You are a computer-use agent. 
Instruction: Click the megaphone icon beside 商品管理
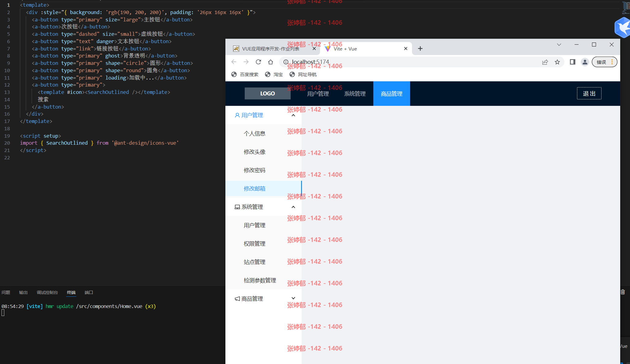tap(237, 299)
